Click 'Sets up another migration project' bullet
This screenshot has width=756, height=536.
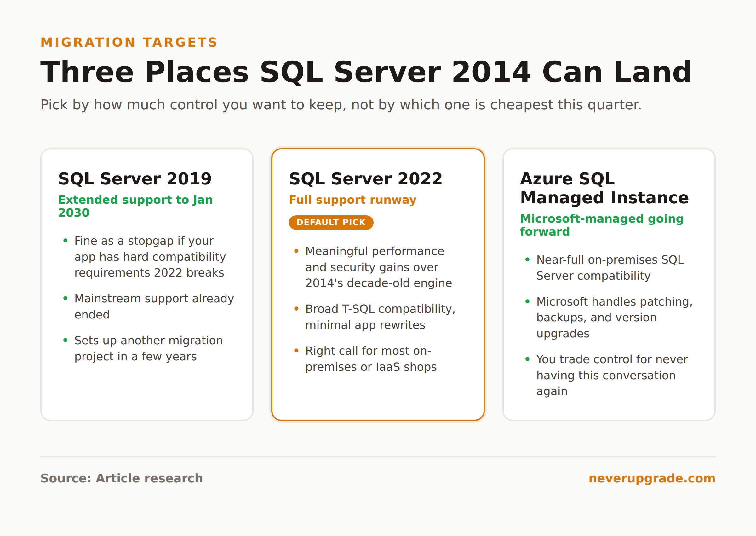click(x=148, y=348)
